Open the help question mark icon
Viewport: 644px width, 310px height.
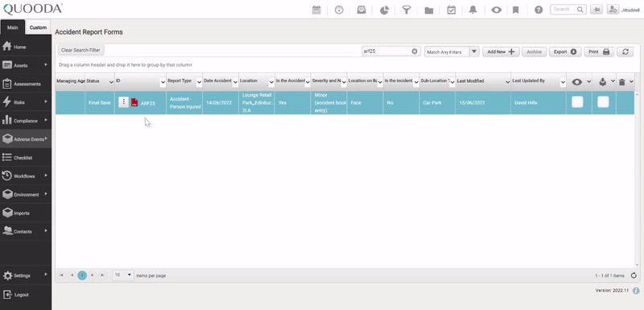[x=539, y=10]
